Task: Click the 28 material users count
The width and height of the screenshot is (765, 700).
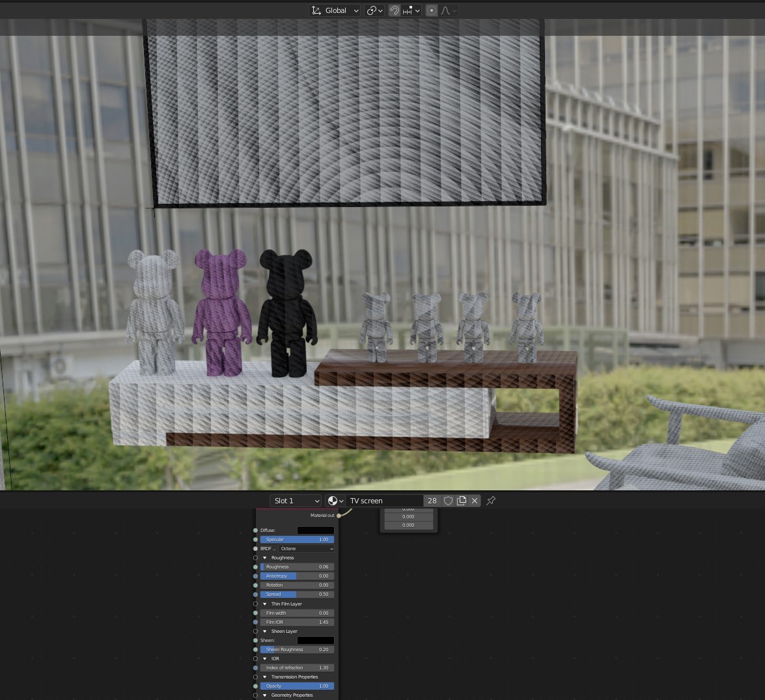Action: pos(432,501)
